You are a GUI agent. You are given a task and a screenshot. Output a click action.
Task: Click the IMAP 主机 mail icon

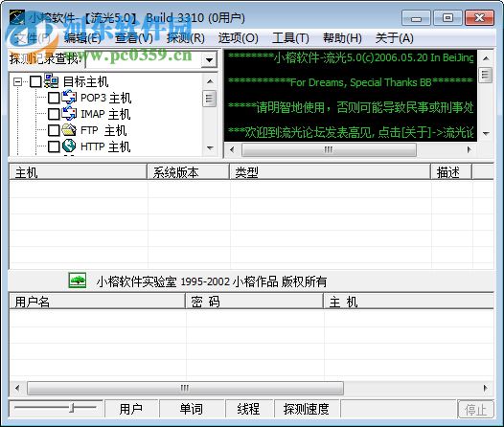point(69,114)
